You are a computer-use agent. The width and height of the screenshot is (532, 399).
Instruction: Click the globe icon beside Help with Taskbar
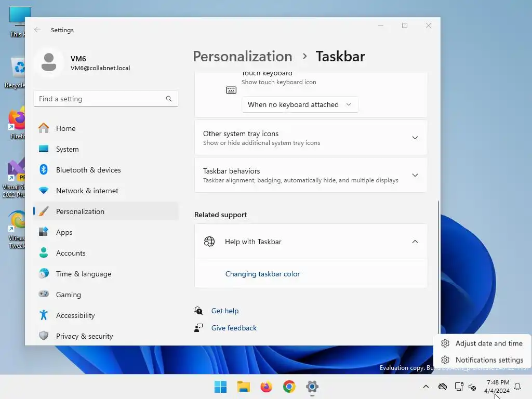(209, 242)
